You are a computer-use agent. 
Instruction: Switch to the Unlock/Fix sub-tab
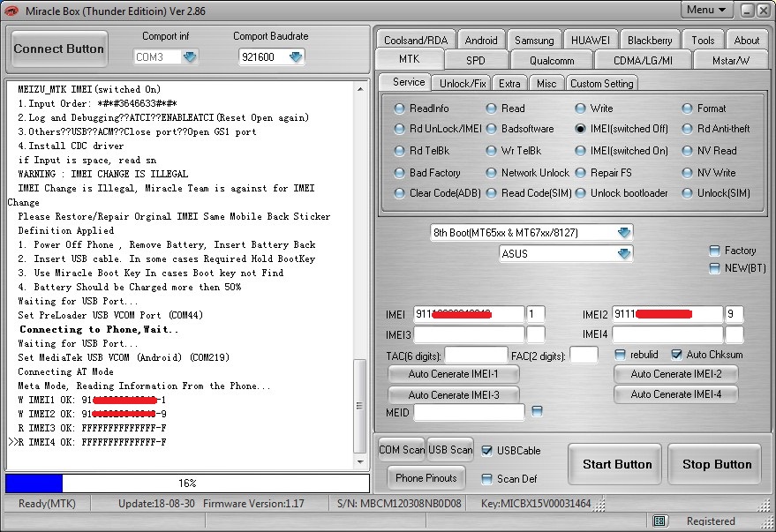pos(463,84)
